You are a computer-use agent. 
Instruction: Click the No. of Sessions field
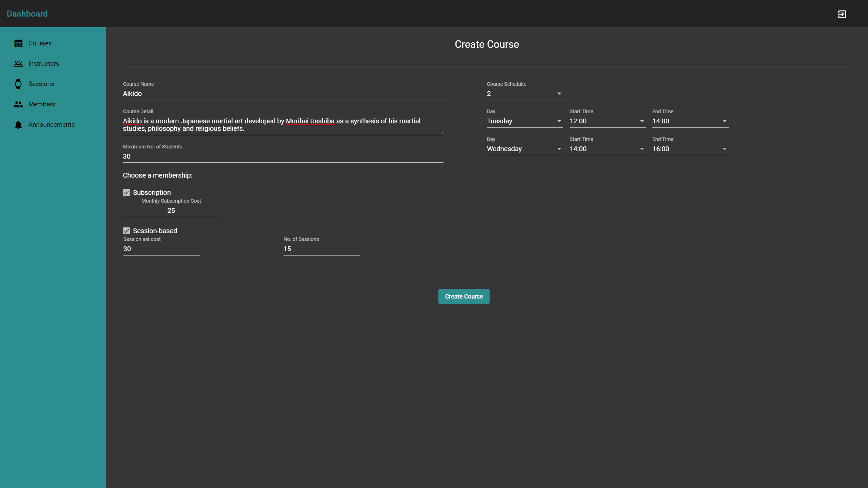click(321, 249)
